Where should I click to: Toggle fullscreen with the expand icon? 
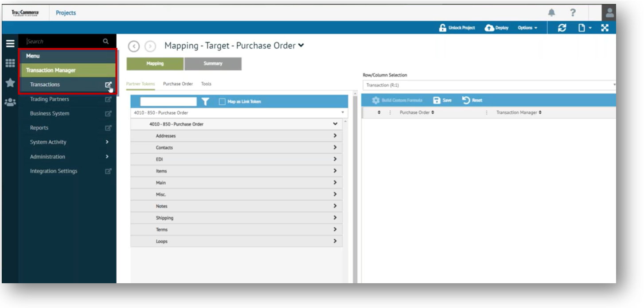point(605,27)
